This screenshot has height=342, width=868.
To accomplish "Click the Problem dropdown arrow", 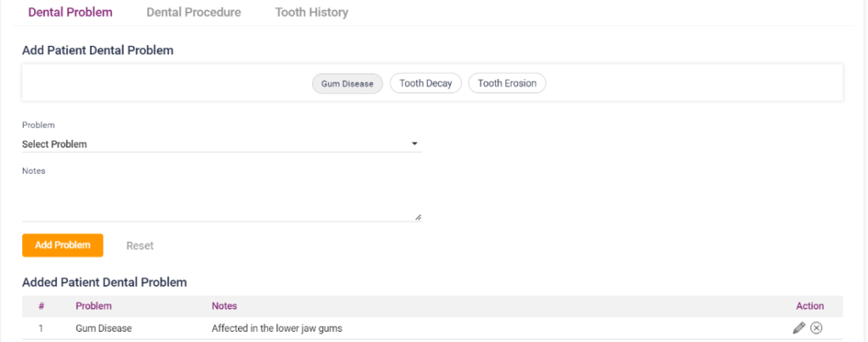I will [415, 144].
